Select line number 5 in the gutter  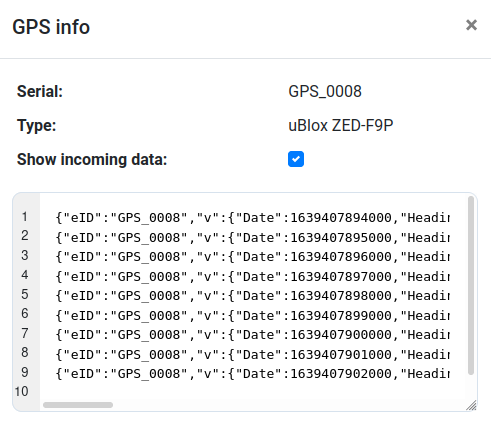coord(25,295)
